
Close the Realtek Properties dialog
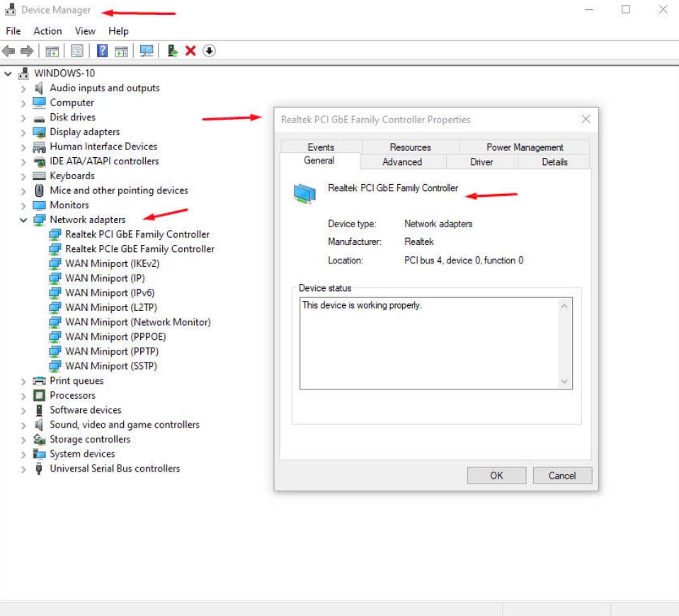[586, 119]
